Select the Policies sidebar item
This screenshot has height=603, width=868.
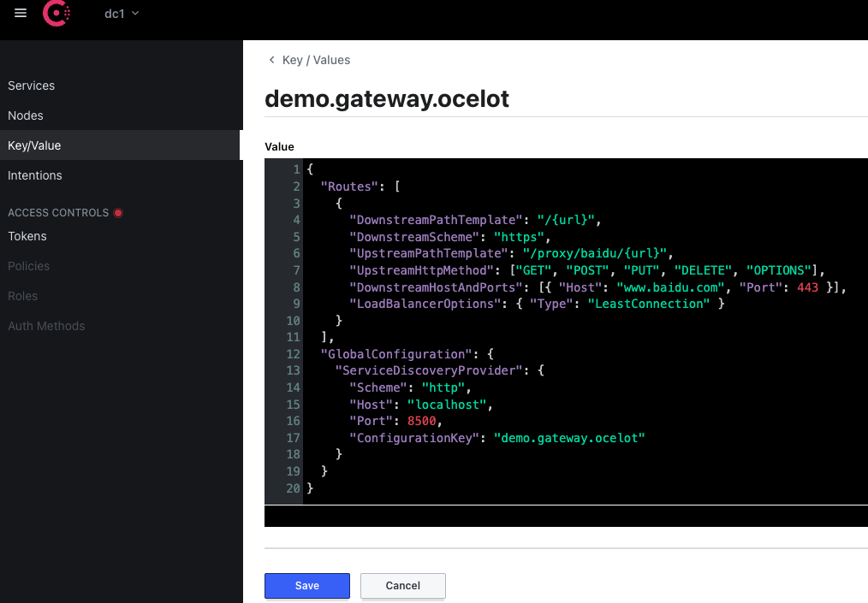pos(29,266)
